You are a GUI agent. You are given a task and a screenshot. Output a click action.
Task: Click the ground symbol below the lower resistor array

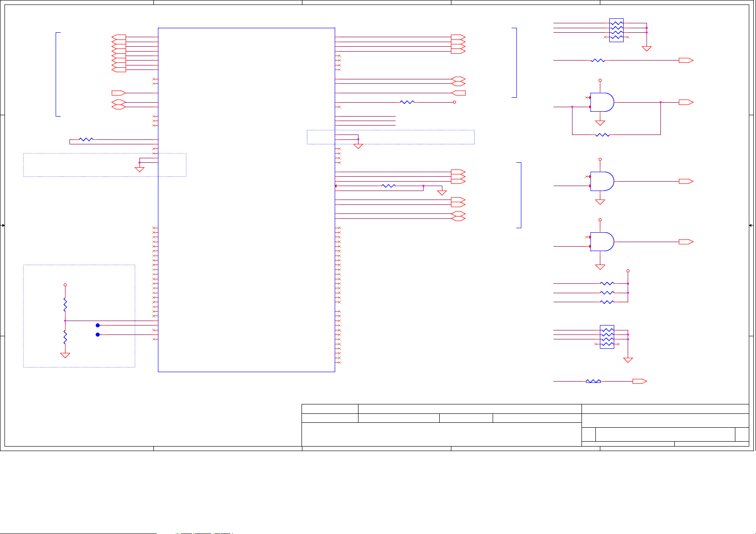pos(628,360)
